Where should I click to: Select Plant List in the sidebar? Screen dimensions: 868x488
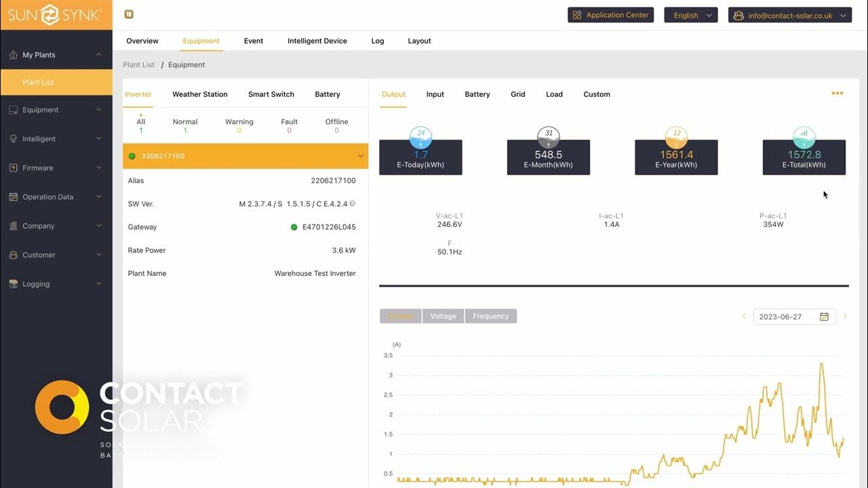pyautogui.click(x=56, y=83)
